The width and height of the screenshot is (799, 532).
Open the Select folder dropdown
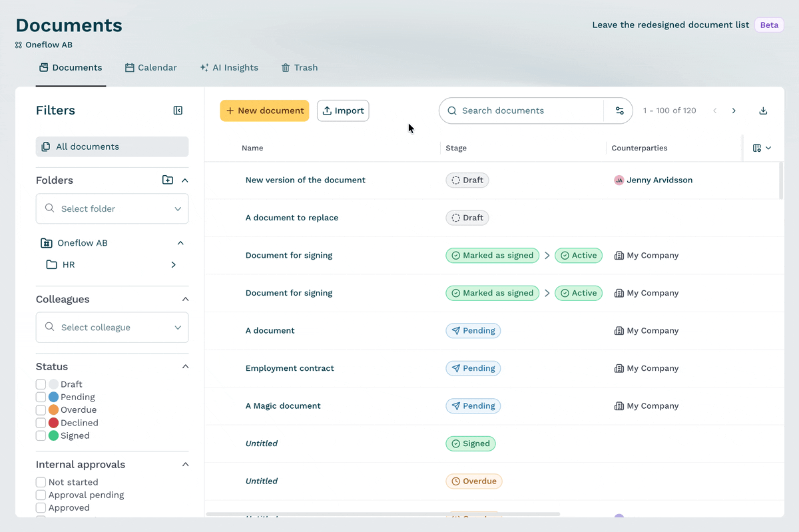(112, 208)
